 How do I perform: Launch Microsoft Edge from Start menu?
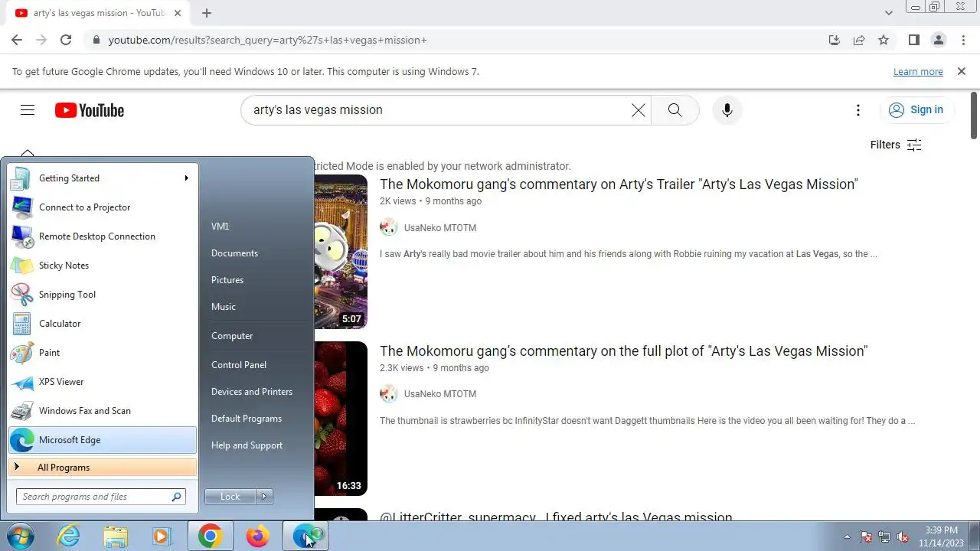pos(103,440)
